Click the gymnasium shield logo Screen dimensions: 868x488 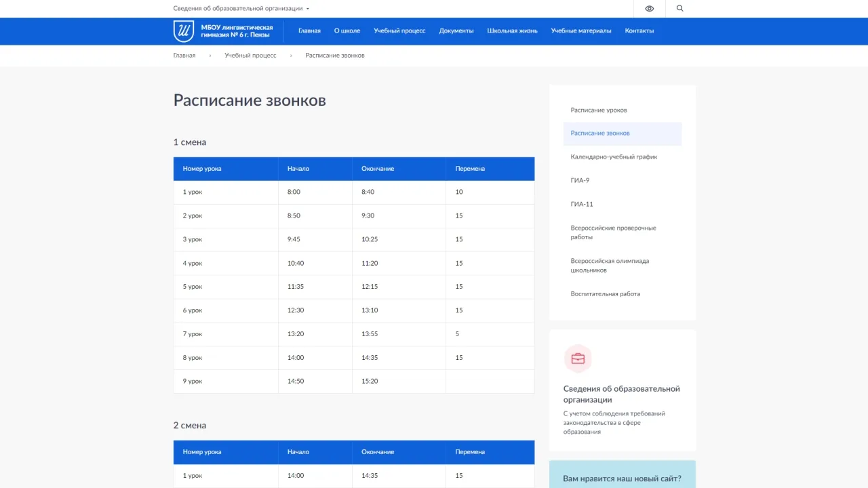183,31
